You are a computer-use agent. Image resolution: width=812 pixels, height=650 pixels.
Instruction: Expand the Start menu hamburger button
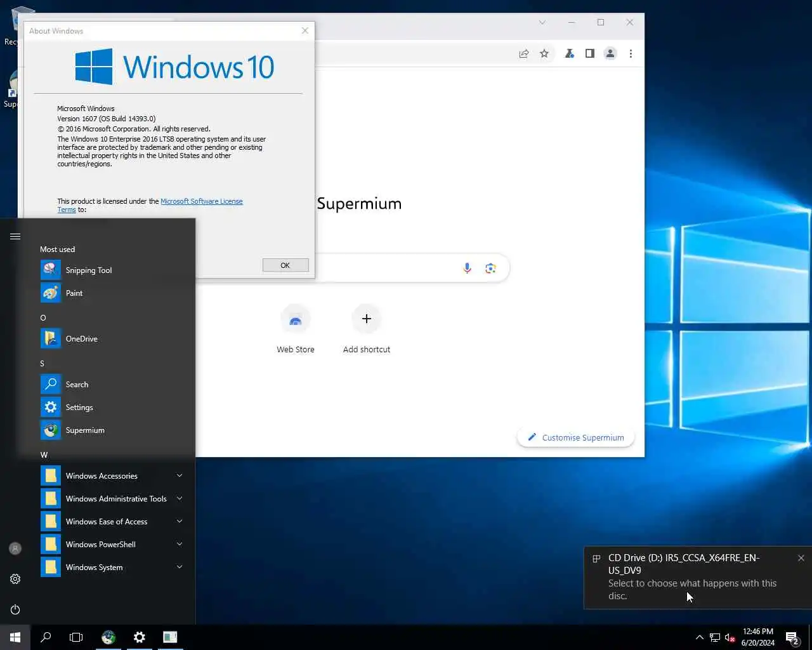[15, 236]
